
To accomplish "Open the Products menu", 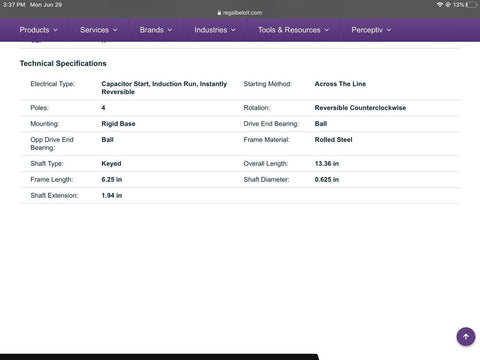I will (x=38, y=30).
